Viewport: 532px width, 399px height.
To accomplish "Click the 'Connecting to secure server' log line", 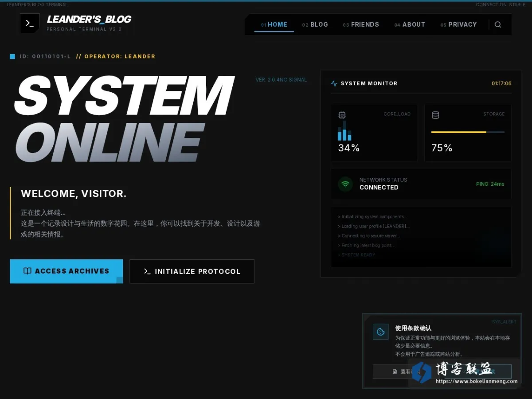I will click(369, 236).
